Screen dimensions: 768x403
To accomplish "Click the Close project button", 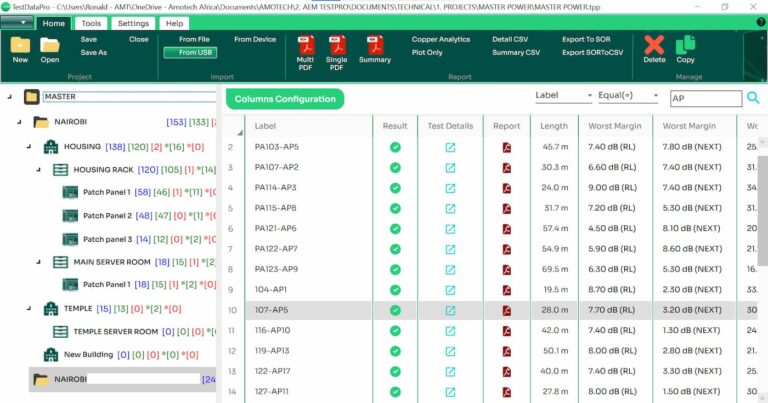I will click(139, 39).
